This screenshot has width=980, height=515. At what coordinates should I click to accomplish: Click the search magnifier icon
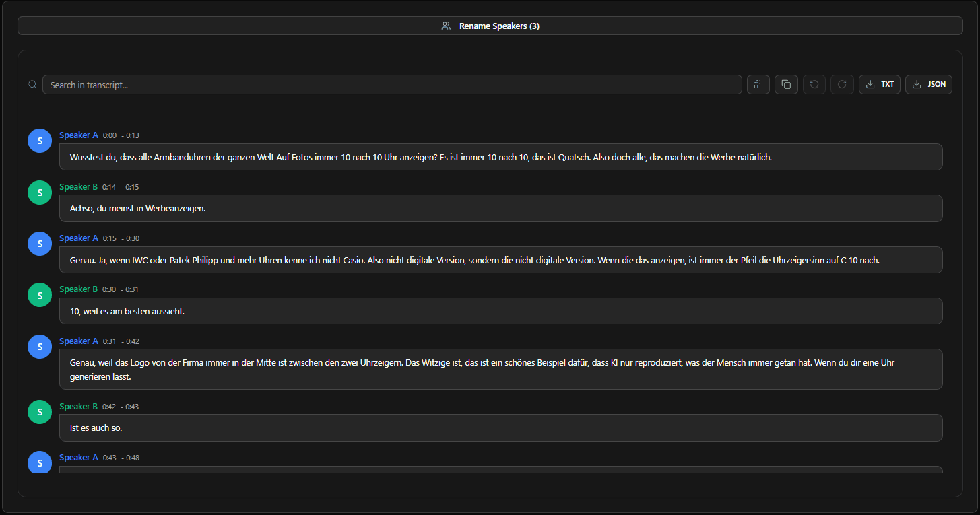pos(32,83)
